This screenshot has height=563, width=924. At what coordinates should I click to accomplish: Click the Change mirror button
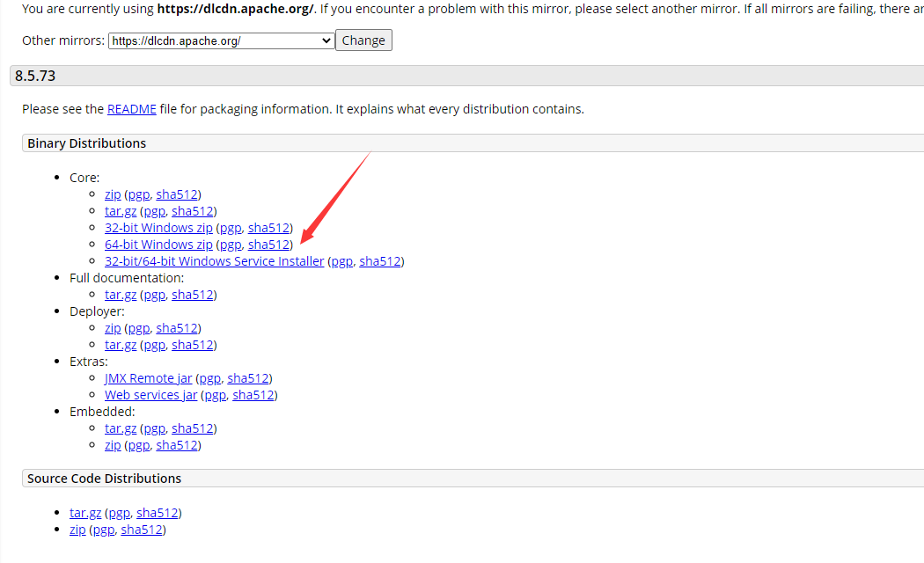pyautogui.click(x=363, y=40)
